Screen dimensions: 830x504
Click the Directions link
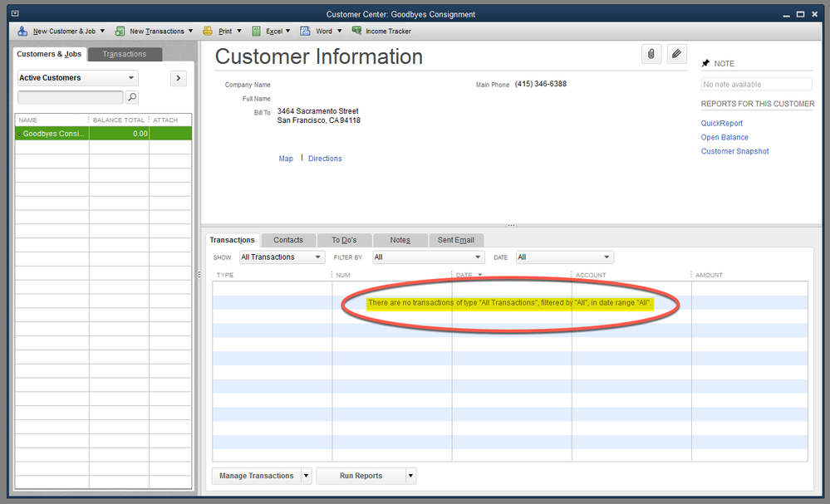click(x=325, y=159)
